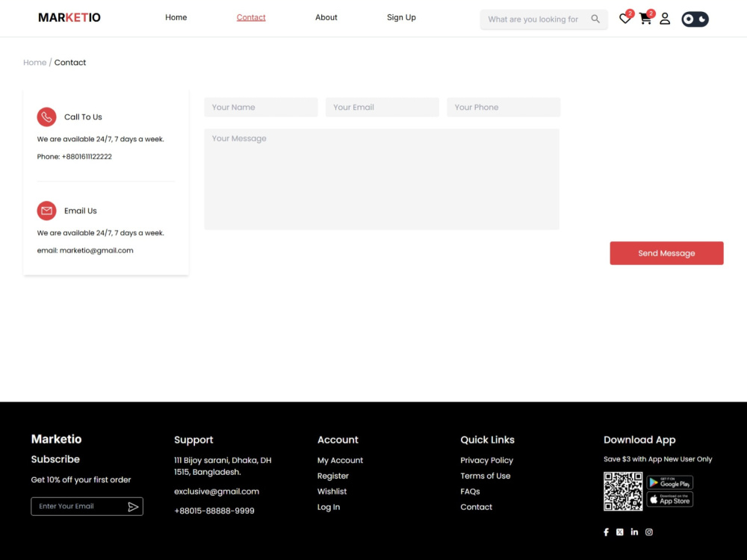The width and height of the screenshot is (747, 560).
Task: Open the user account icon
Action: tap(665, 19)
